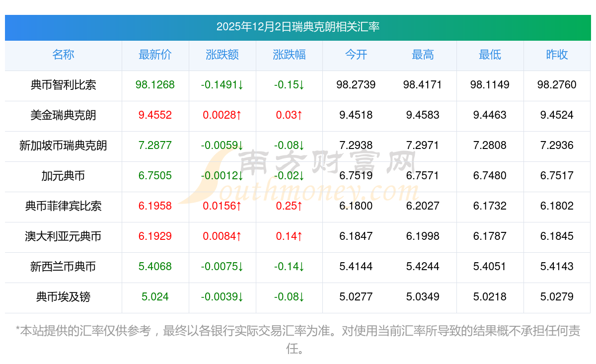The height and width of the screenshot is (364, 596).
Task: Select the 澳大利亚元典币 row name
Action: coord(63,236)
